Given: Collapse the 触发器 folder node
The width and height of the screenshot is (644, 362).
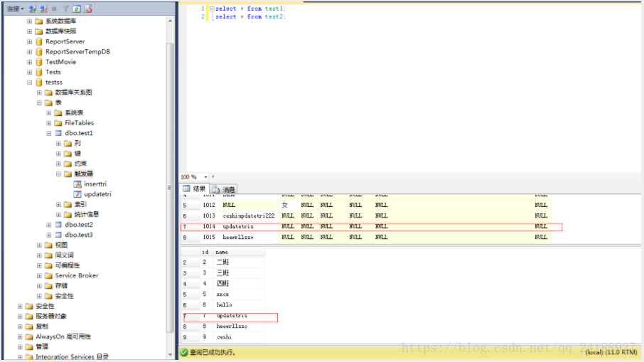Looking at the screenshot, I should (58, 174).
